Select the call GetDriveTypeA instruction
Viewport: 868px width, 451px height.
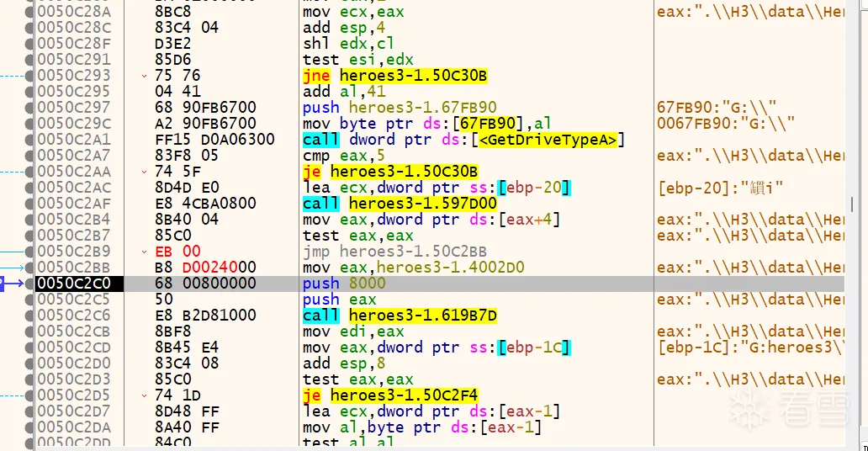[463, 140]
